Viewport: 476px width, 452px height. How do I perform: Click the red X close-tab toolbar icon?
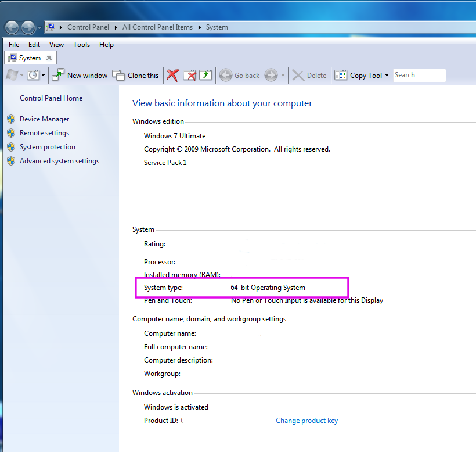pyautogui.click(x=172, y=75)
